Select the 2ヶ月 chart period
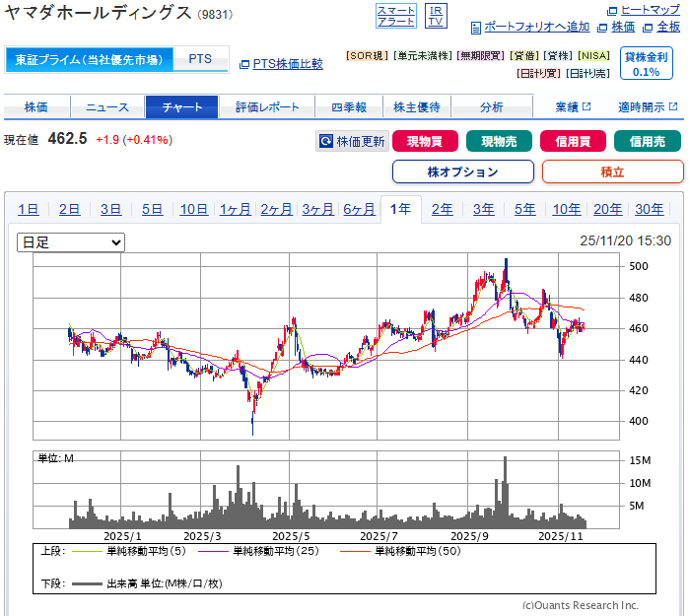This screenshot has height=616, width=689. [x=276, y=209]
